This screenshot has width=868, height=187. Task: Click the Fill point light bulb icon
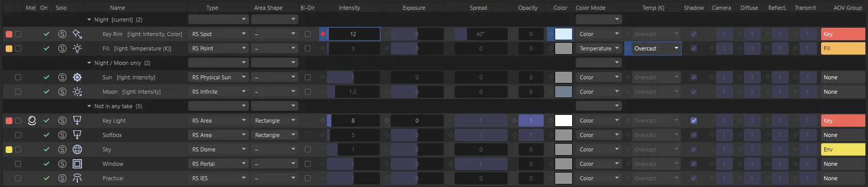77,48
